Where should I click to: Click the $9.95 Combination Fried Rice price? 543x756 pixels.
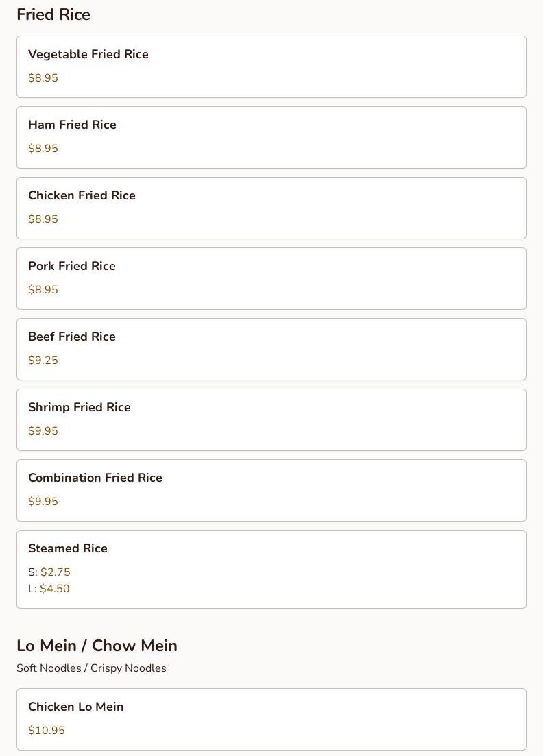click(43, 501)
